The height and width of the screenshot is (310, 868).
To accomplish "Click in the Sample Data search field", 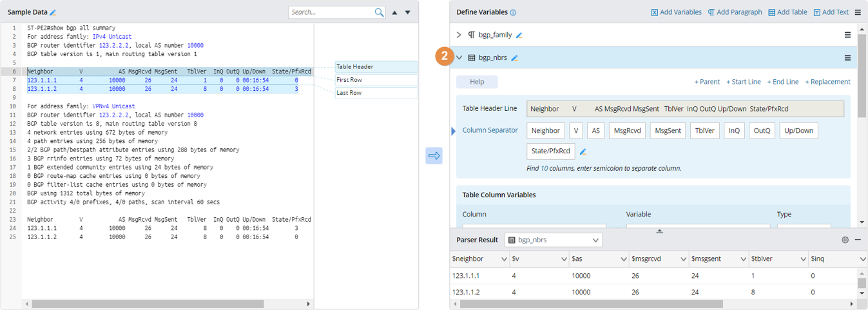I will pyautogui.click(x=330, y=12).
